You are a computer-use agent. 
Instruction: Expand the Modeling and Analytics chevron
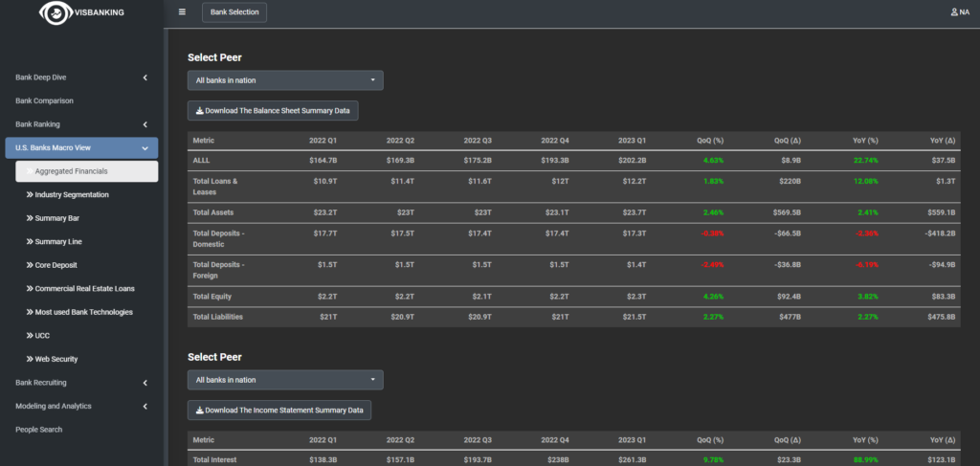click(x=145, y=406)
